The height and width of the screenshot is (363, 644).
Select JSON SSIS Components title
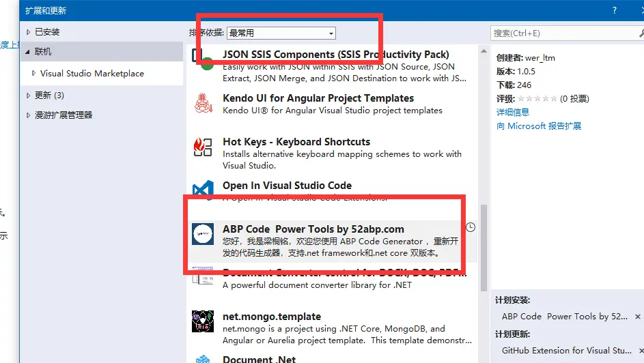[336, 55]
